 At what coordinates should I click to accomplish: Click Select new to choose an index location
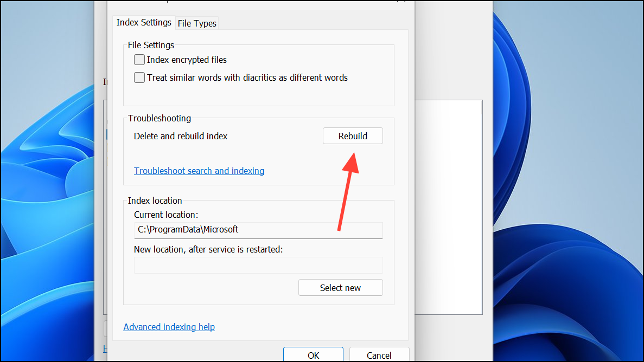340,287
